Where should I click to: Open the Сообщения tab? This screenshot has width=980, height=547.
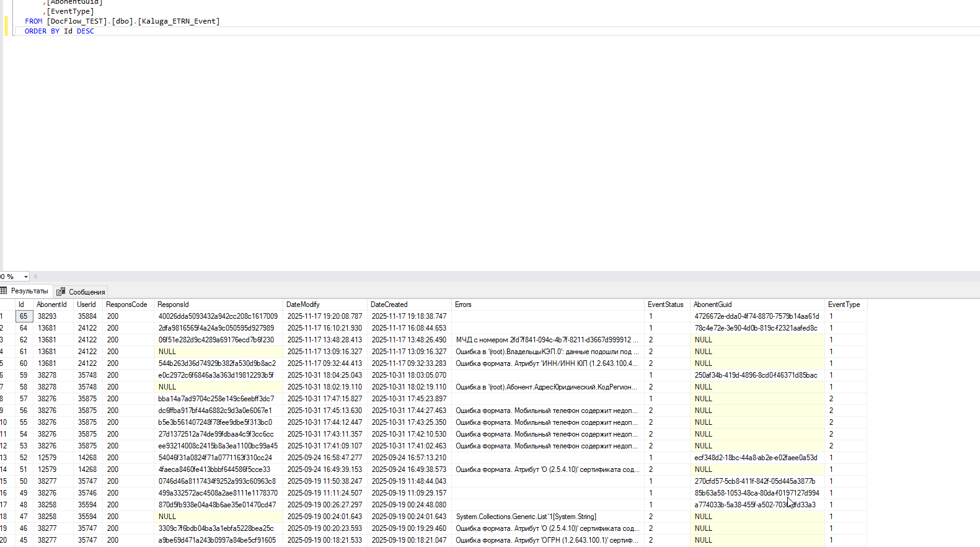81,291
